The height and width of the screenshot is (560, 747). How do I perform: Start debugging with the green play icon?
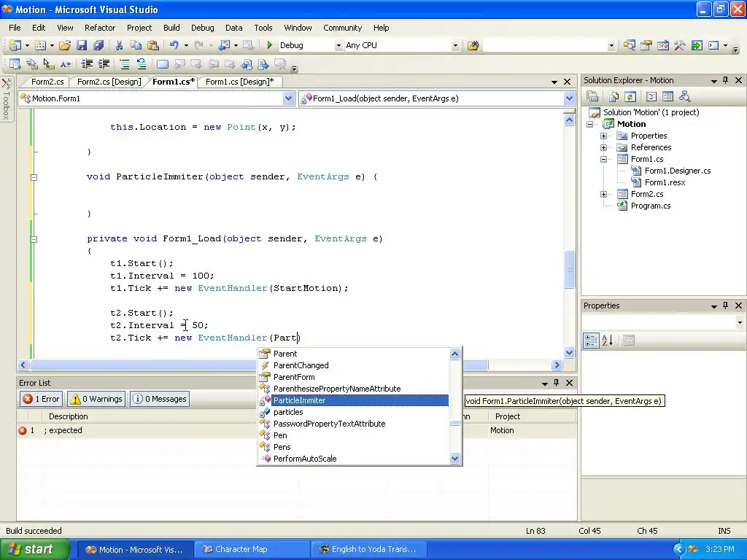(270, 45)
